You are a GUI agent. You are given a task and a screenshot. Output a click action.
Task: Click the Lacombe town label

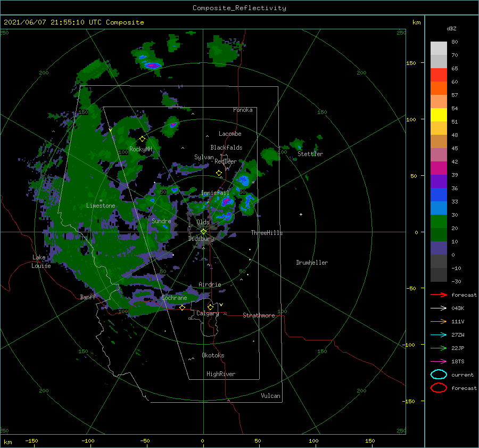coord(230,134)
